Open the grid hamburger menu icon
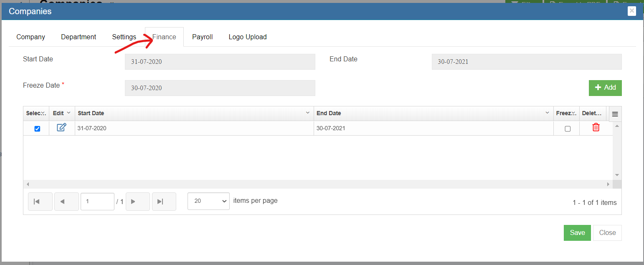Screen dimensions: 644x265 click(615, 114)
